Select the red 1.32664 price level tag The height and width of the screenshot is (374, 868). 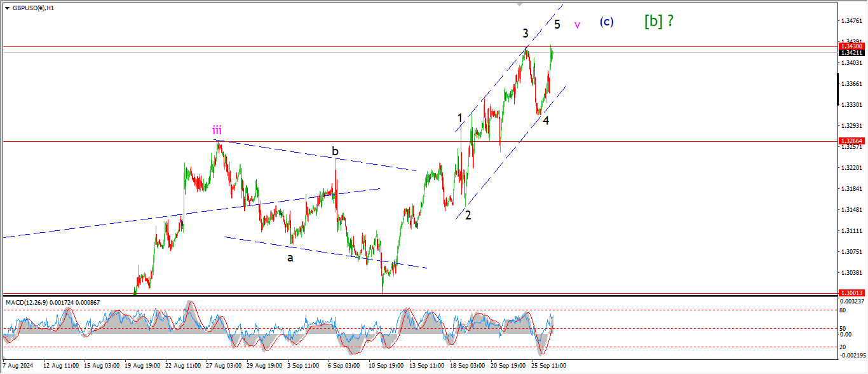pyautogui.click(x=851, y=141)
